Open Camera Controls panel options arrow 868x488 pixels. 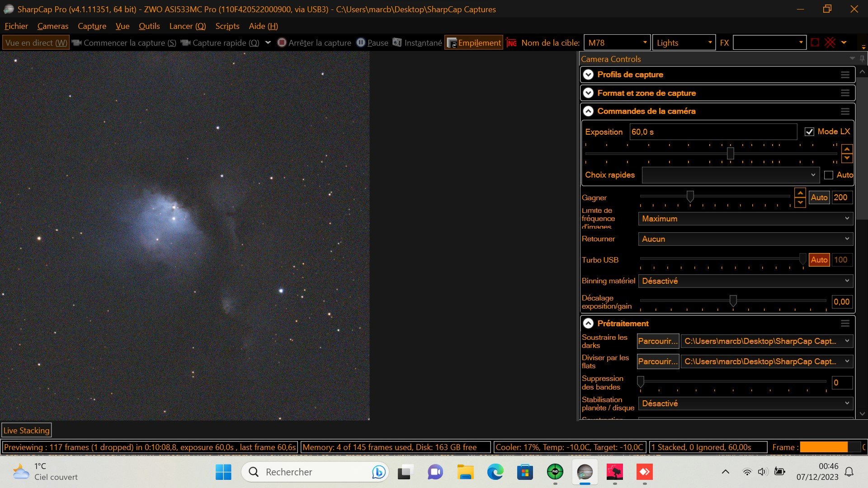click(x=852, y=59)
